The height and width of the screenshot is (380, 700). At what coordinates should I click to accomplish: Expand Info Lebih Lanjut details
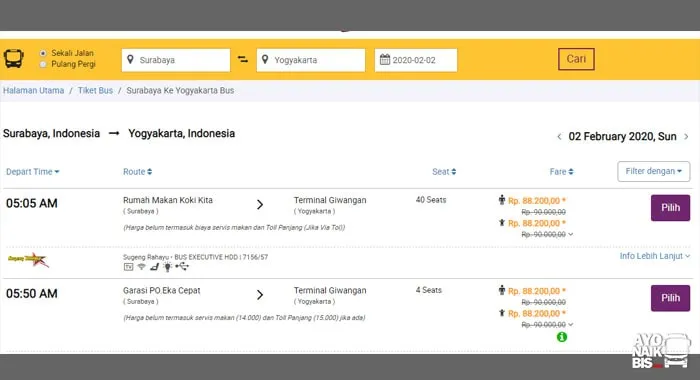pos(654,256)
